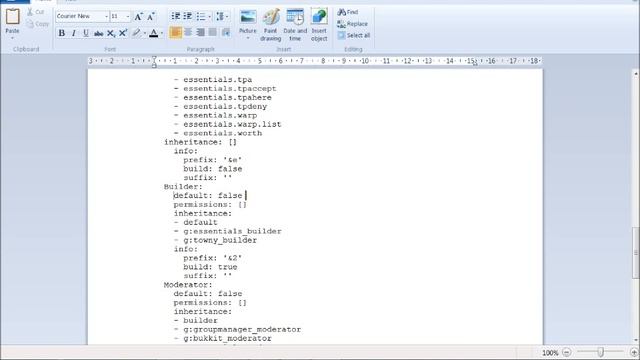Click the scroll down arrow

coord(636,340)
